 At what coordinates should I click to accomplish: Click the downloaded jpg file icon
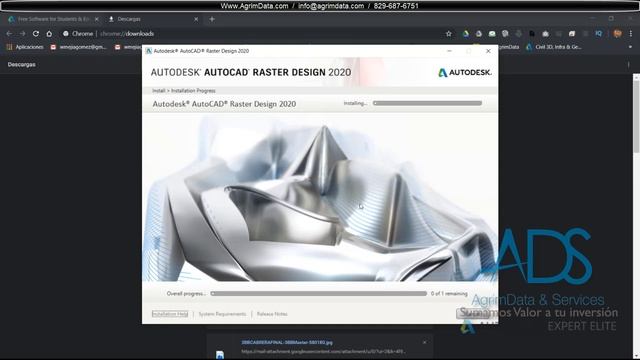(x=220, y=355)
